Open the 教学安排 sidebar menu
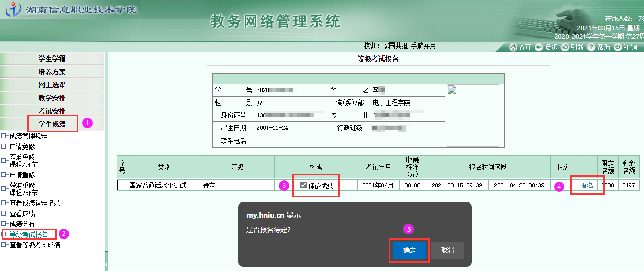Viewport: 644px width, 271px height. click(x=52, y=98)
